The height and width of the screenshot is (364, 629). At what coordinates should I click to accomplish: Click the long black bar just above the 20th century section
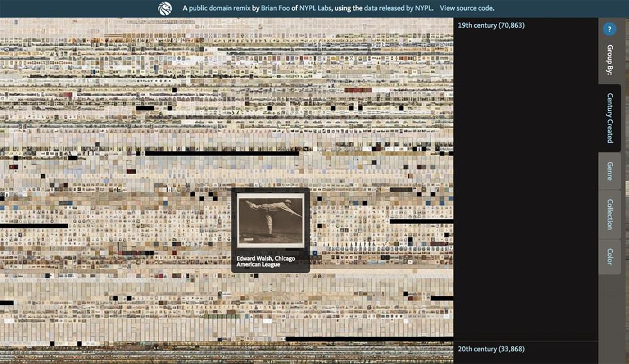(x=368, y=339)
